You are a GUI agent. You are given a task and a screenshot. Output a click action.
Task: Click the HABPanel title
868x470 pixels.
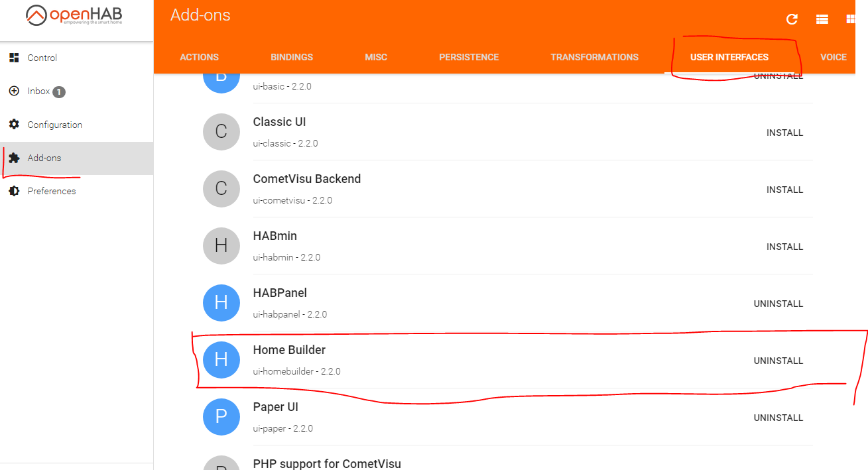click(x=280, y=293)
